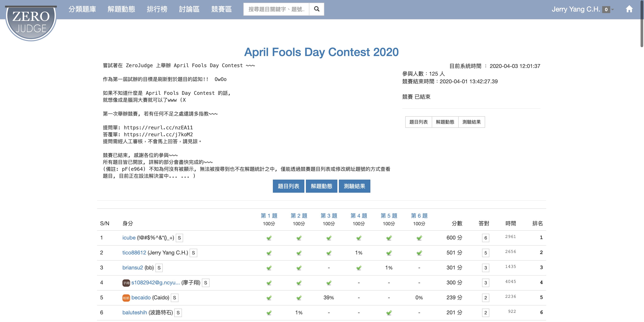Click into the problem search field

point(276,9)
